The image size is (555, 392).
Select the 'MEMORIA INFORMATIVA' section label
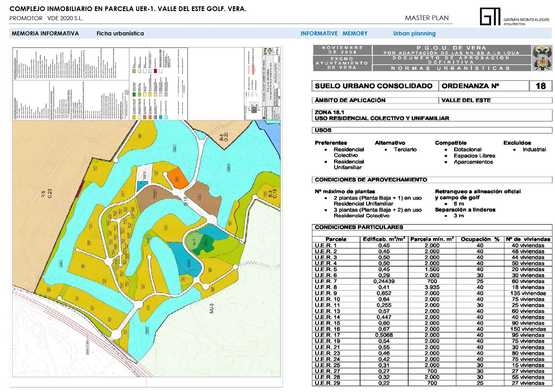(x=45, y=34)
